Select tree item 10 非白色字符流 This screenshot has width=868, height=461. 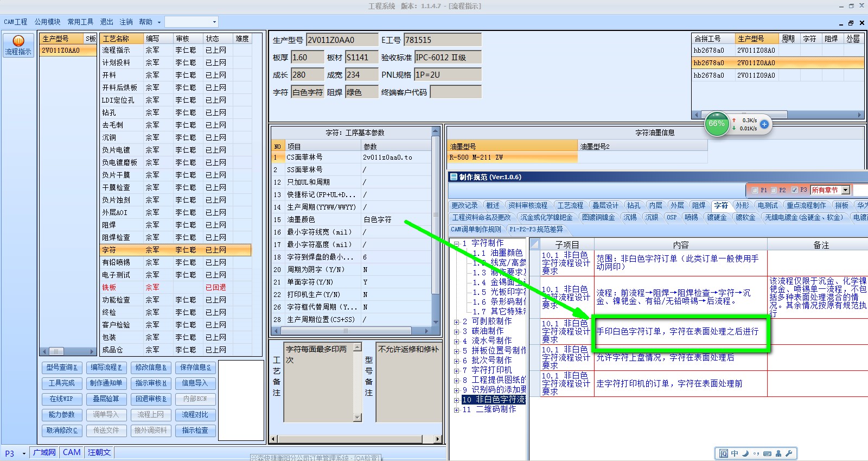point(494,400)
